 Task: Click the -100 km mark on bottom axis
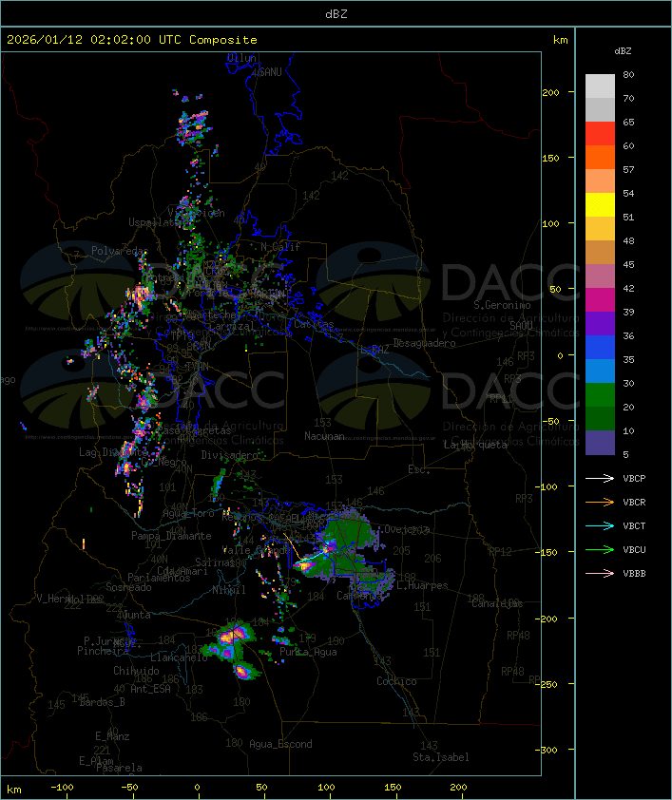[x=62, y=787]
